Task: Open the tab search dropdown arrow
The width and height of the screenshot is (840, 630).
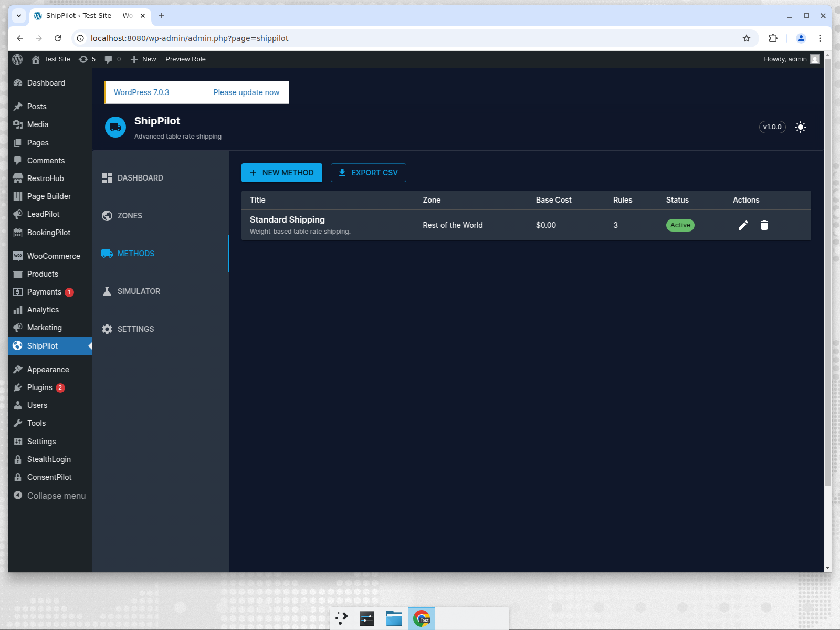Action: [x=19, y=16]
